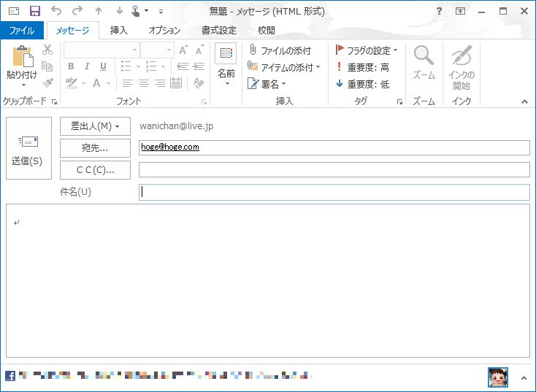Open ribbon display options icon
This screenshot has height=392, width=536.
tap(461, 11)
